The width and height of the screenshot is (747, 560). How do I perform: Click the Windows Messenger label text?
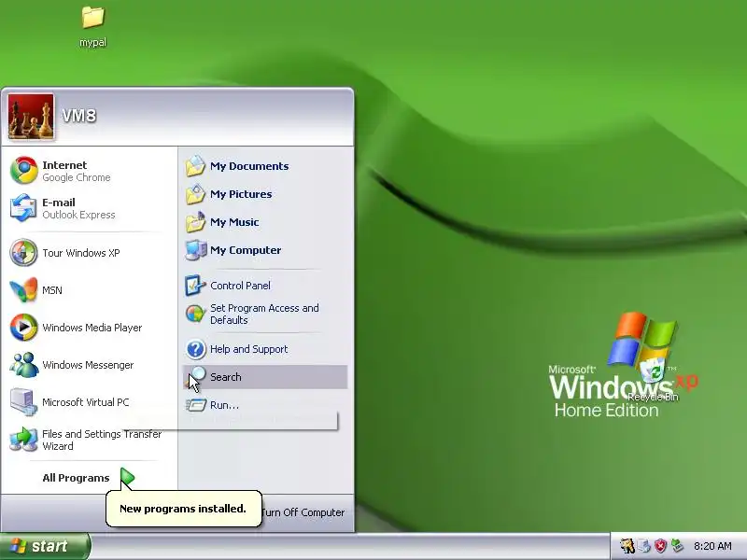[x=88, y=365]
